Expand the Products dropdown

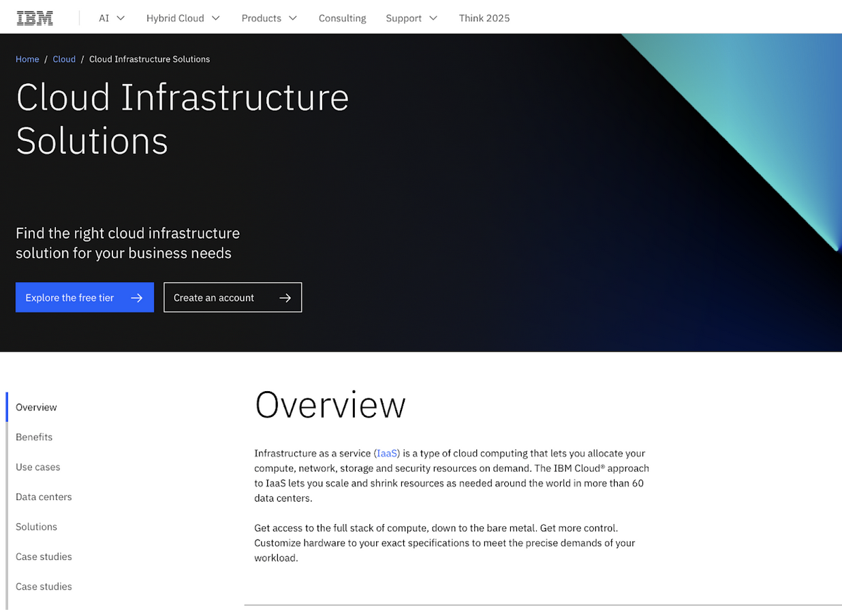tap(294, 18)
